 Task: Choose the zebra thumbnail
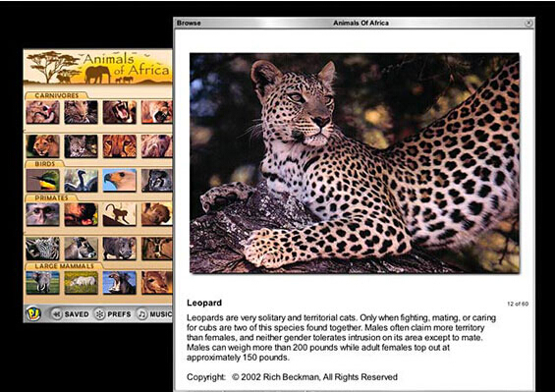tap(42, 249)
